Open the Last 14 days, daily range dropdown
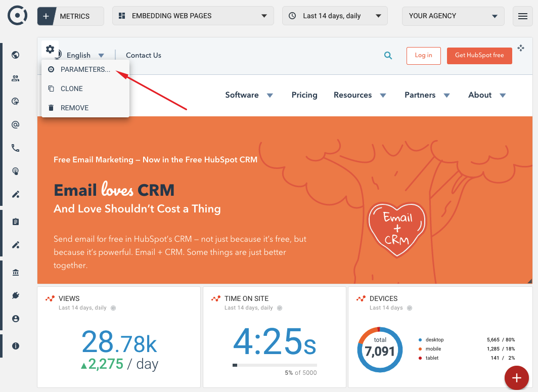Viewport: 538px width, 392px height. [335, 16]
